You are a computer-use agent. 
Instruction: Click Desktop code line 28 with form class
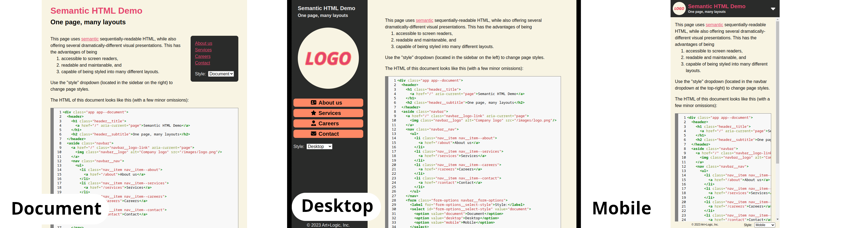[456, 200]
